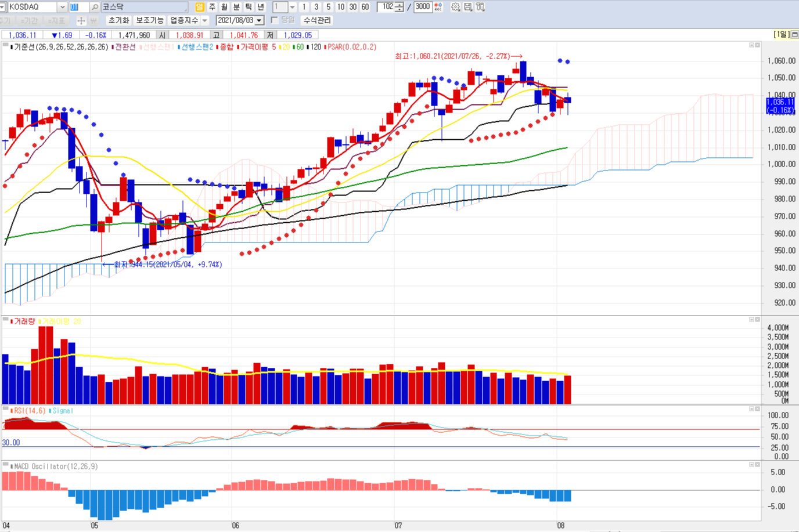Viewport: 799px width, 532px height.
Task: Click the open price 1,038.91 value
Action: (x=190, y=35)
